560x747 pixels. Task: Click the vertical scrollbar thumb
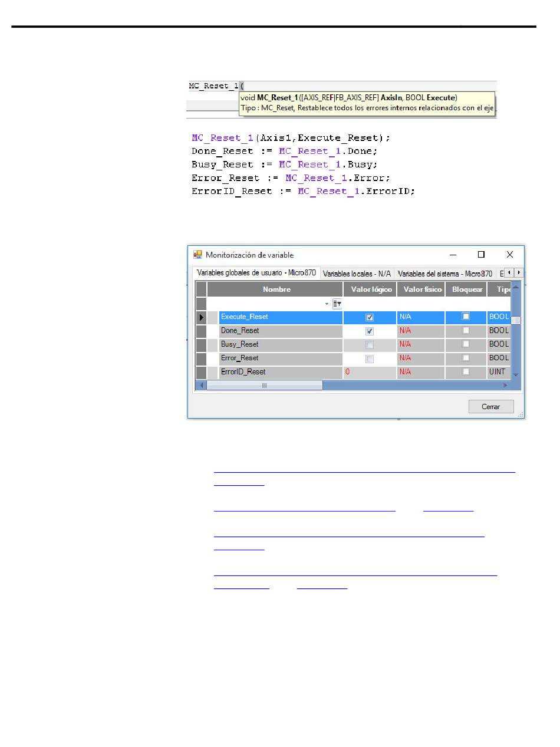(516, 320)
